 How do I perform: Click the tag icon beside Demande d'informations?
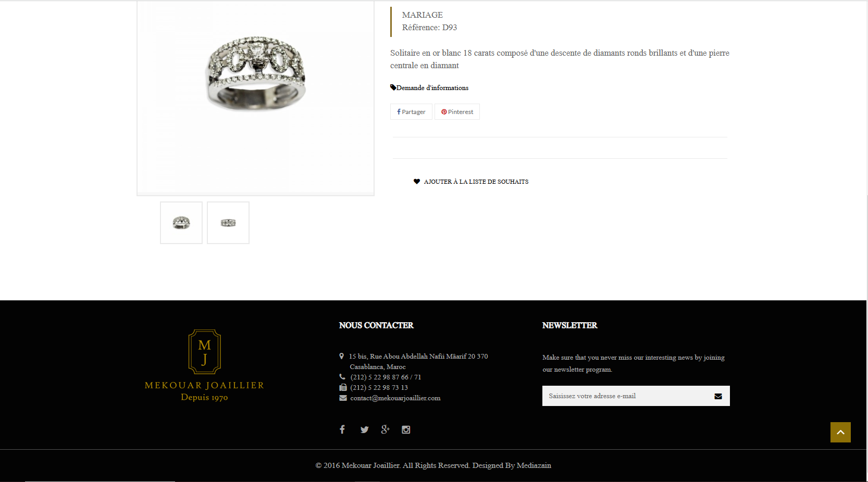pos(393,87)
